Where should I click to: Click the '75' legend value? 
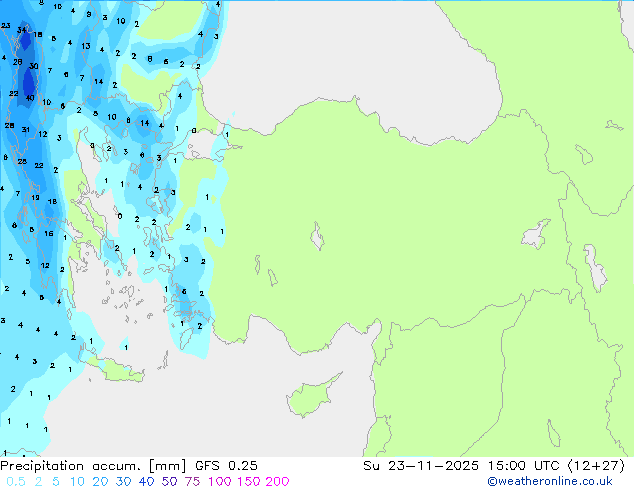192,482
